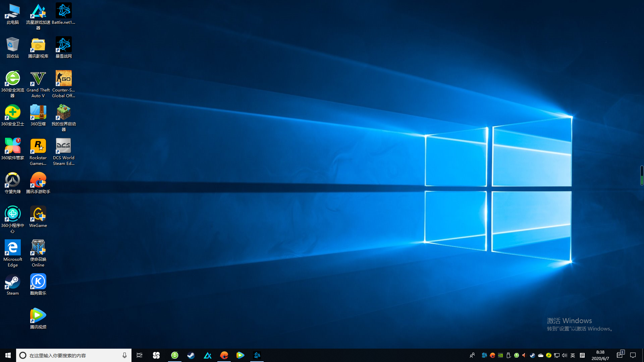Select the Rockstar Games launcher shortcut
The height and width of the screenshot is (362, 644).
point(38,152)
